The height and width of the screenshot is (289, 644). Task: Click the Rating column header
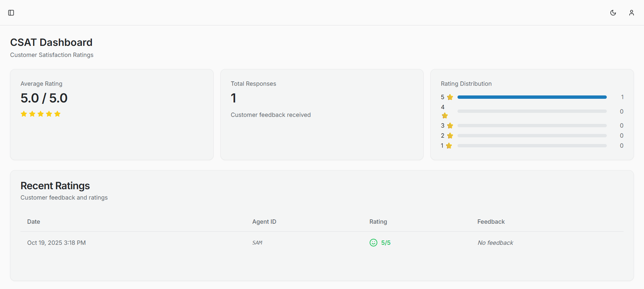click(378, 222)
